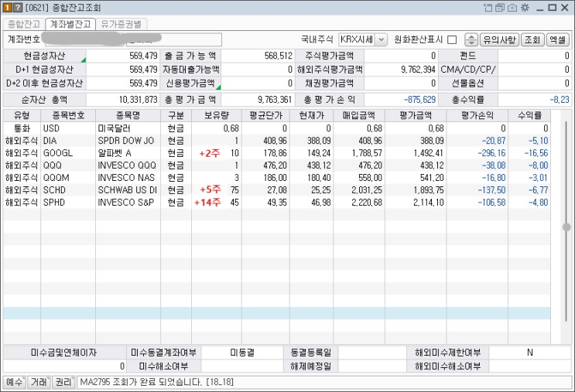This screenshot has height=392, width=575.
Task: Click the SPDR DOW JO name cell
Action: click(128, 141)
